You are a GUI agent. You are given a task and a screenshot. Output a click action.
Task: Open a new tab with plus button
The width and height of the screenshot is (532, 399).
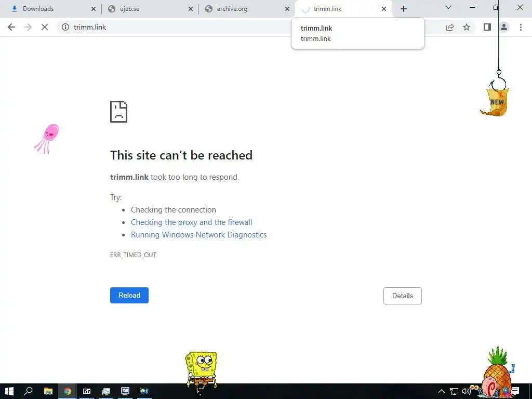[403, 9]
